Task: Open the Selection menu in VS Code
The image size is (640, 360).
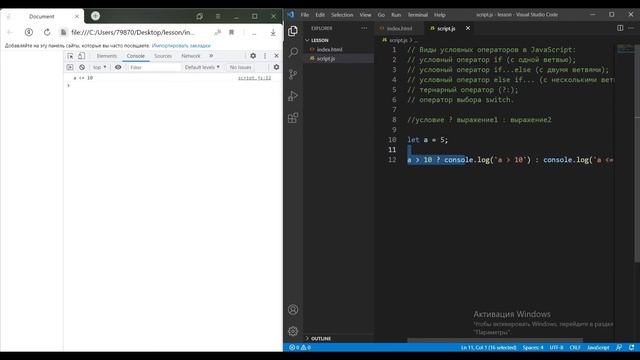Action: point(342,15)
